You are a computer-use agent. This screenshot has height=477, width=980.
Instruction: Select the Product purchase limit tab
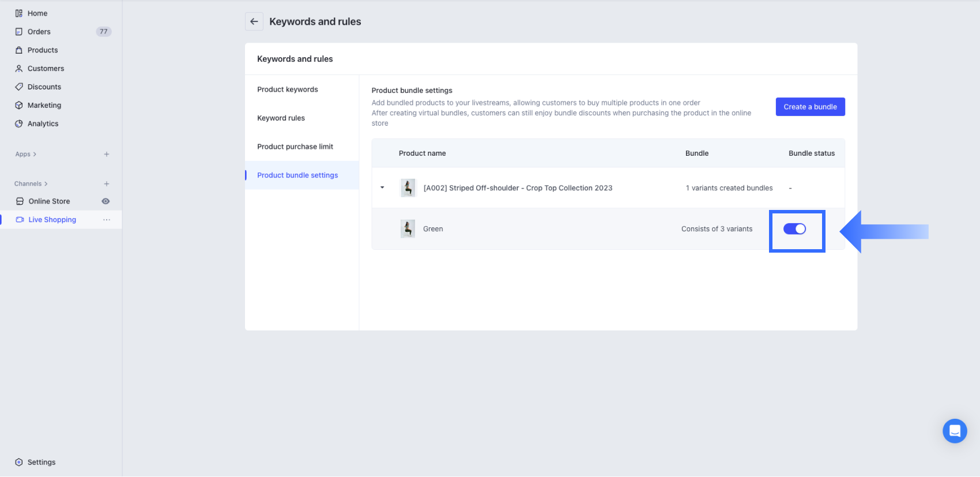(295, 147)
